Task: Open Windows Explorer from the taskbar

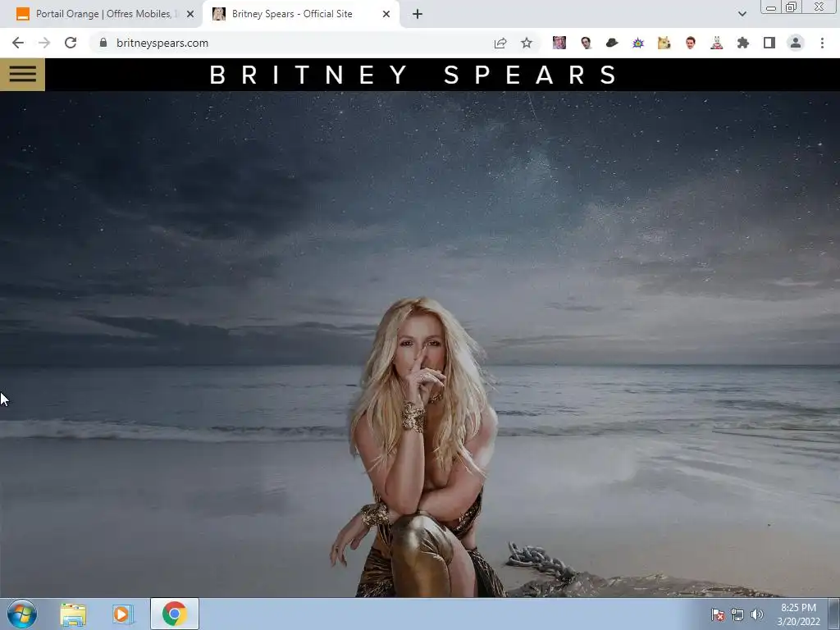Action: point(73,614)
